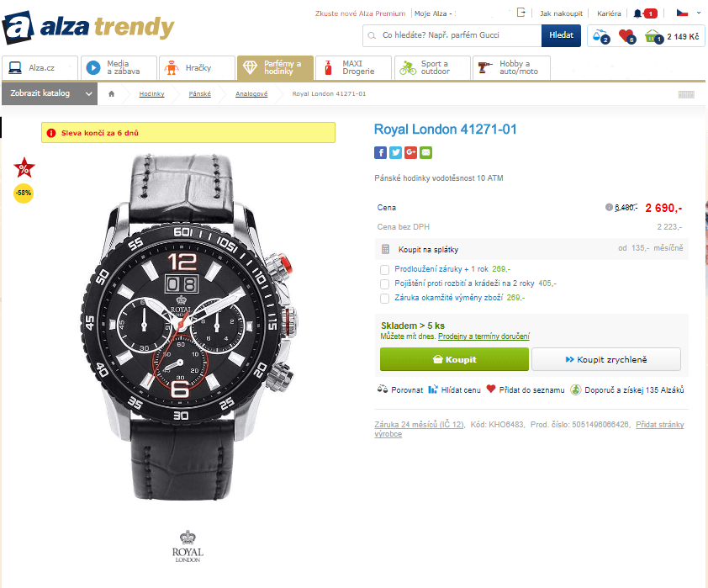
Task: Share product on Facebook icon
Action: (x=380, y=152)
